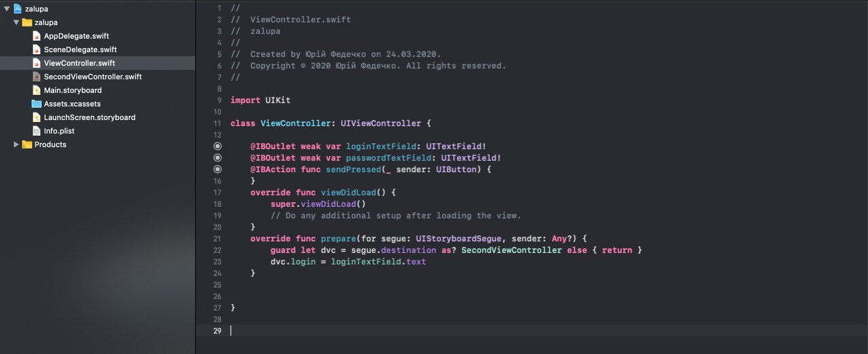Open Main.storyboard in the navigator

pos(73,90)
